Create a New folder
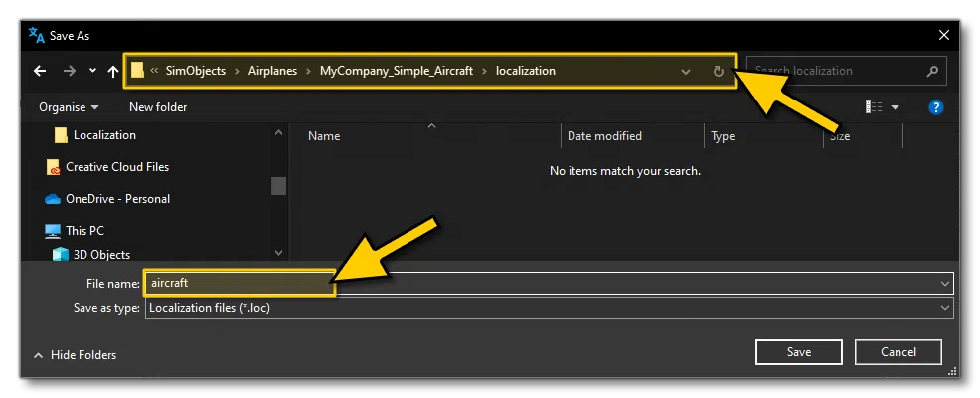 pos(158,107)
